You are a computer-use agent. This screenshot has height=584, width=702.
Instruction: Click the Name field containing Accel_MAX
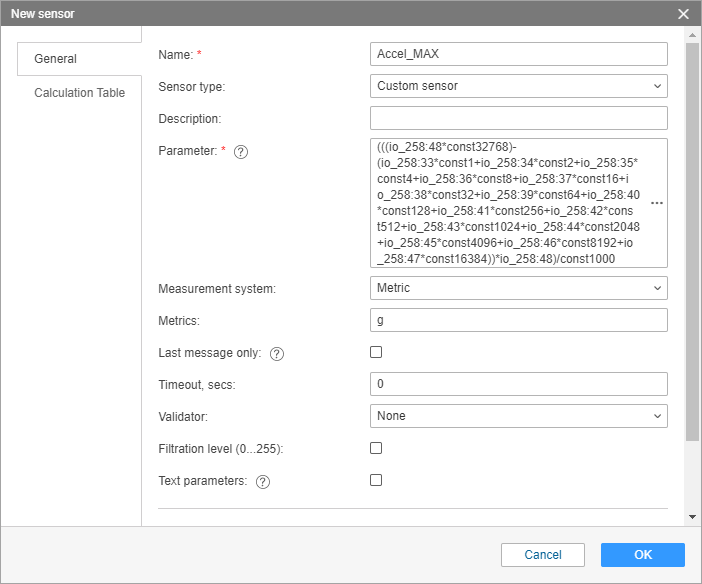pos(518,54)
